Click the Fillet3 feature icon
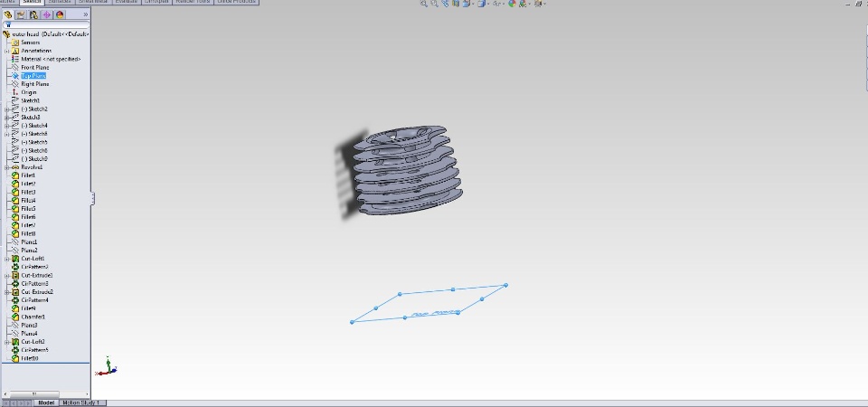 click(15, 192)
